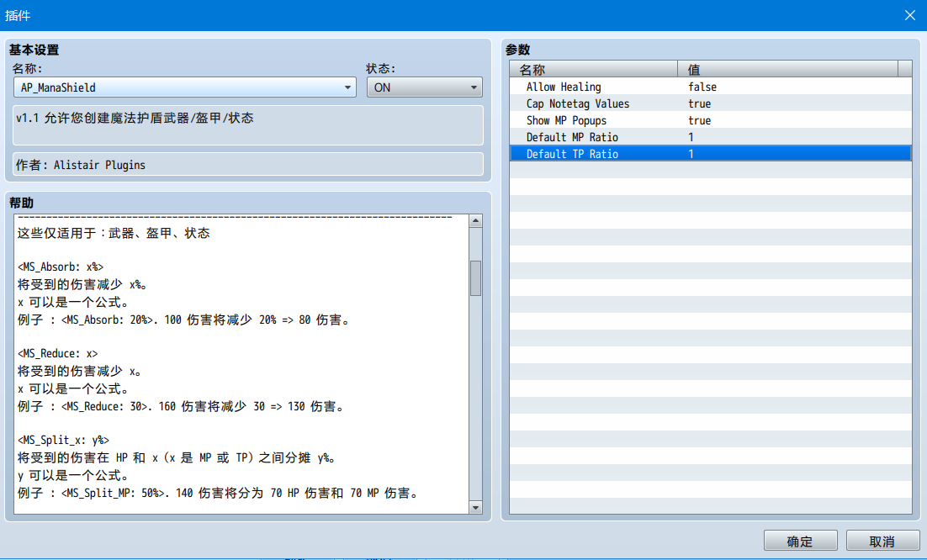The width and height of the screenshot is (927, 560).
Task: Click the help scrollbar down arrow
Action: point(475,507)
